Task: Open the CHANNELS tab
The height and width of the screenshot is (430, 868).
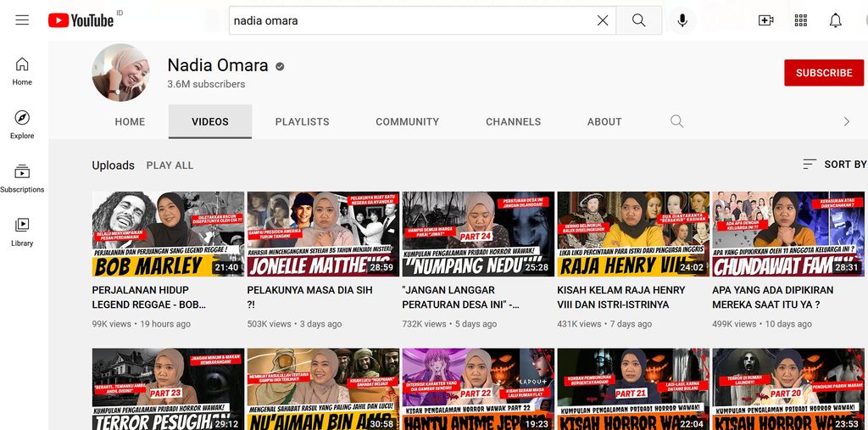Action: point(513,122)
